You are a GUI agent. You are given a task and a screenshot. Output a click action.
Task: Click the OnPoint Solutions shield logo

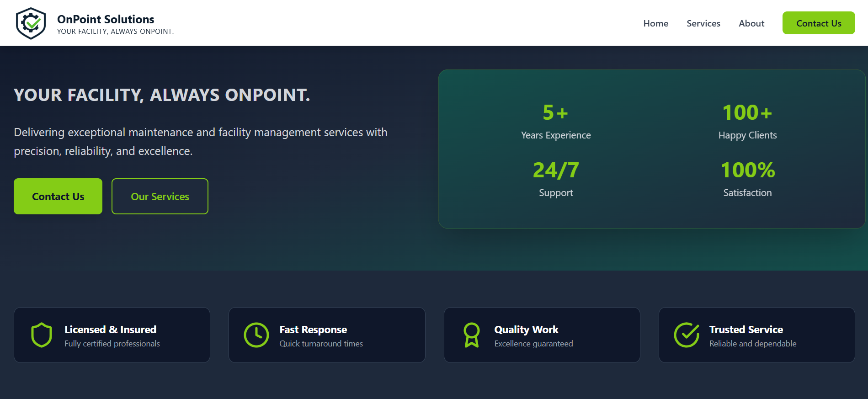(31, 23)
